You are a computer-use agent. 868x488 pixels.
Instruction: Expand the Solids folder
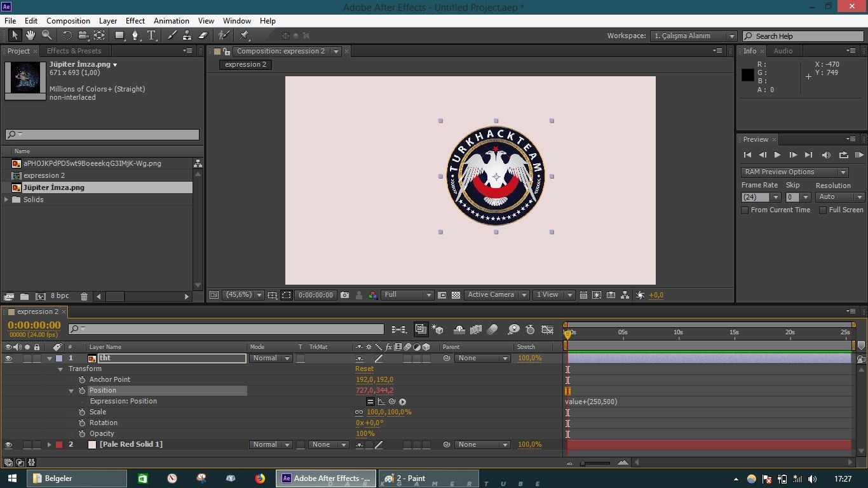(7, 200)
